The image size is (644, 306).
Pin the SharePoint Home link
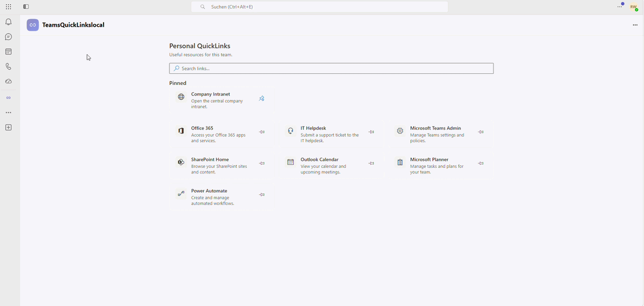(x=262, y=163)
